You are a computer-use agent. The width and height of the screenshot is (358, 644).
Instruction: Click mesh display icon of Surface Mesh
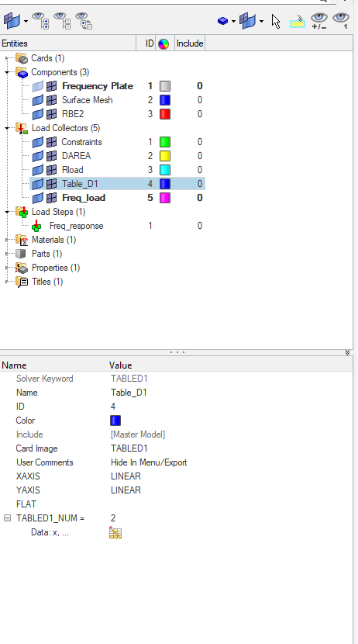coord(51,100)
